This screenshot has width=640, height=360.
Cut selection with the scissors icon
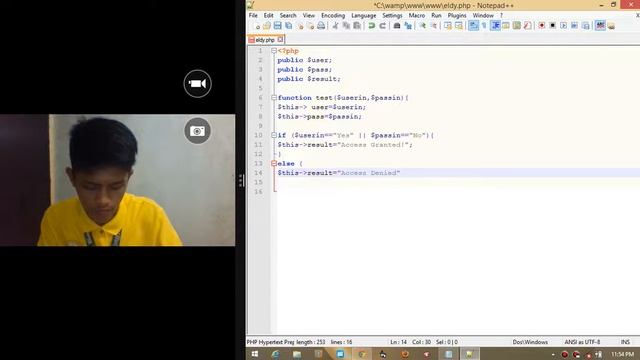click(x=335, y=26)
